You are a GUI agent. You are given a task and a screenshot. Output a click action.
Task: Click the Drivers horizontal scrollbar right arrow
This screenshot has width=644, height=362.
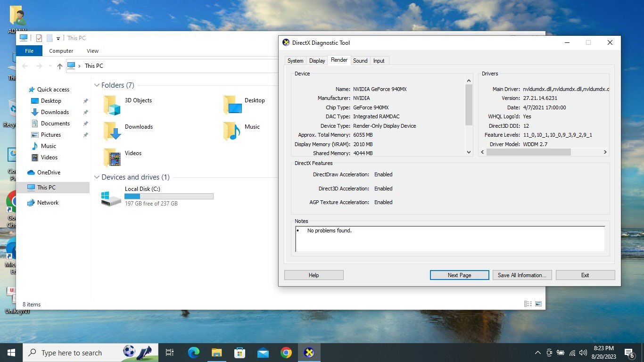(605, 152)
